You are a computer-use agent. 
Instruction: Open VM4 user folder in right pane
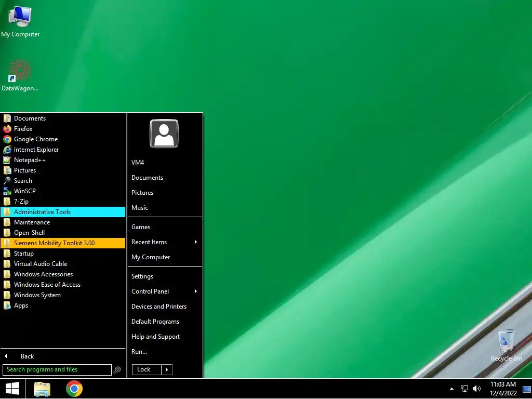[165, 163]
